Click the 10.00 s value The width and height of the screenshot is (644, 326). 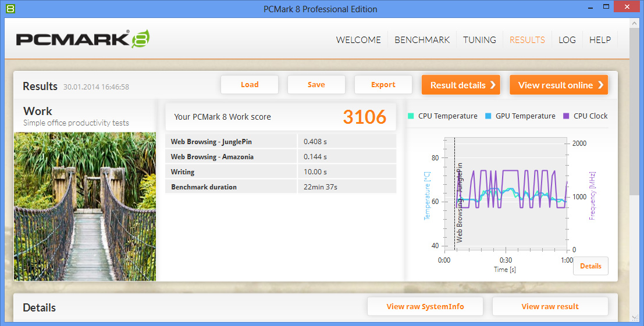(315, 172)
